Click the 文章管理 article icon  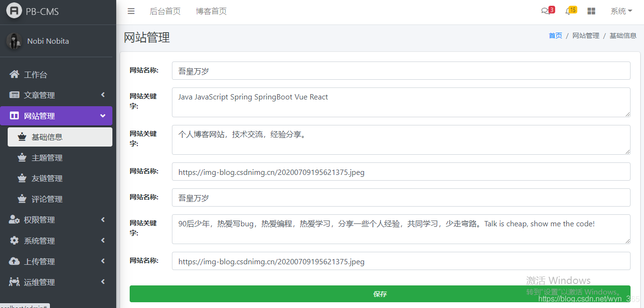(x=14, y=95)
